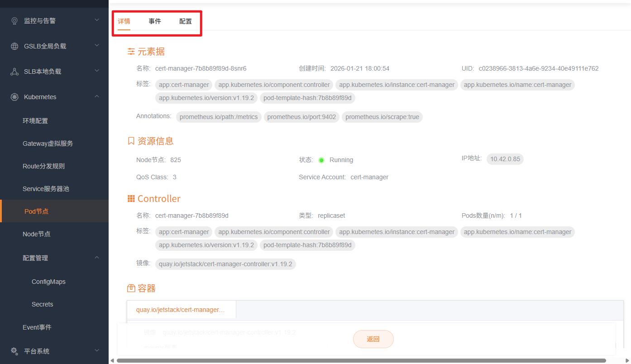Viewport: 631px width, 364px height.
Task: Click the bookmark icon beside 资源信息
Action: pos(131,141)
